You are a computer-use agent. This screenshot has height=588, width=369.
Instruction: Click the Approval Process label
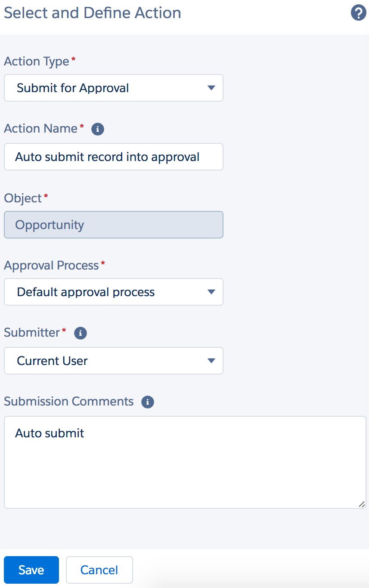pyautogui.click(x=52, y=266)
